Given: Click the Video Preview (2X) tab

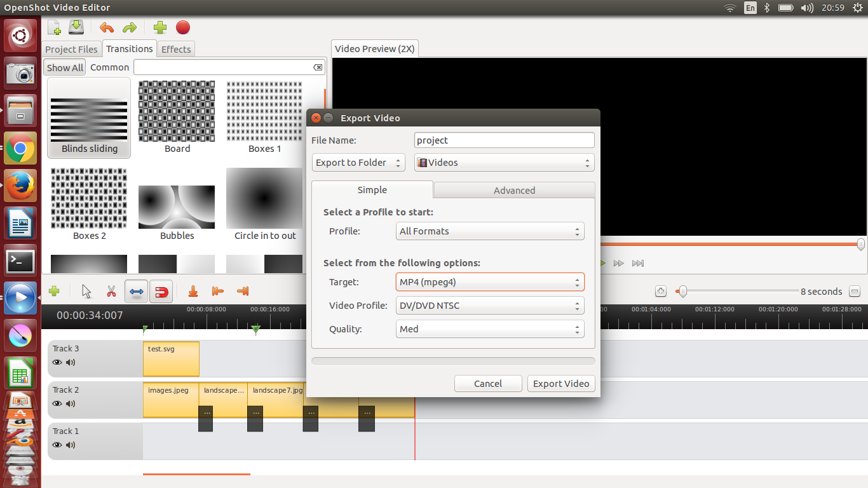Looking at the screenshot, I should 375,49.
